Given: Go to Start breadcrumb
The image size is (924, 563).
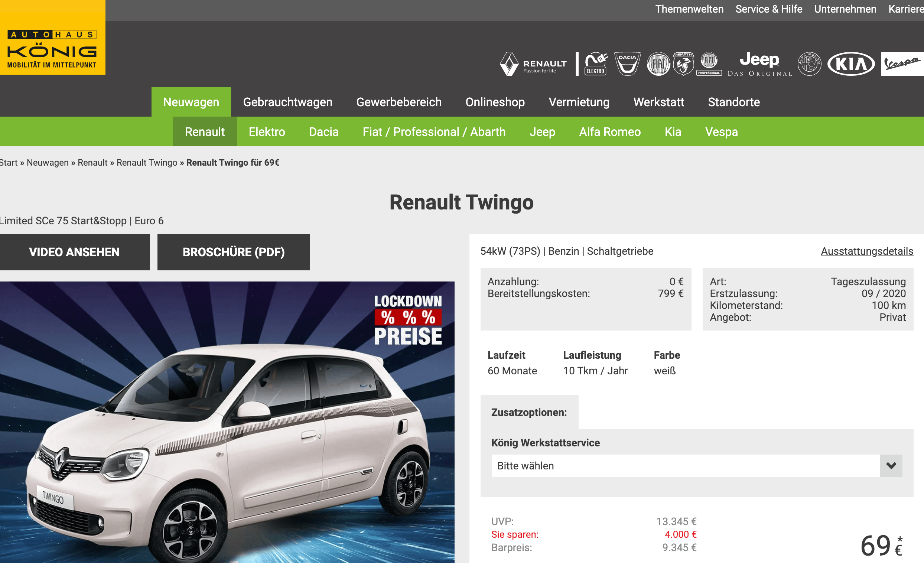Looking at the screenshot, I should [x=8, y=162].
